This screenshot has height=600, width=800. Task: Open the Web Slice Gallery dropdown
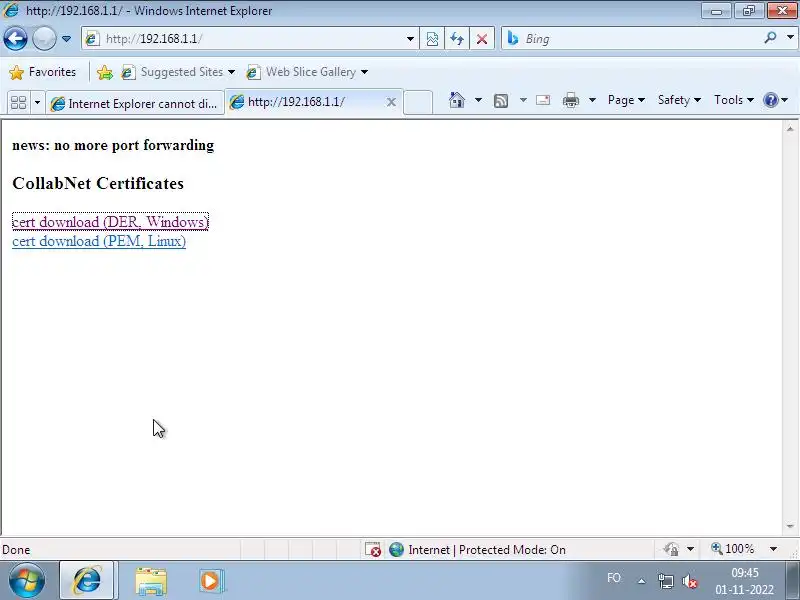point(307,72)
